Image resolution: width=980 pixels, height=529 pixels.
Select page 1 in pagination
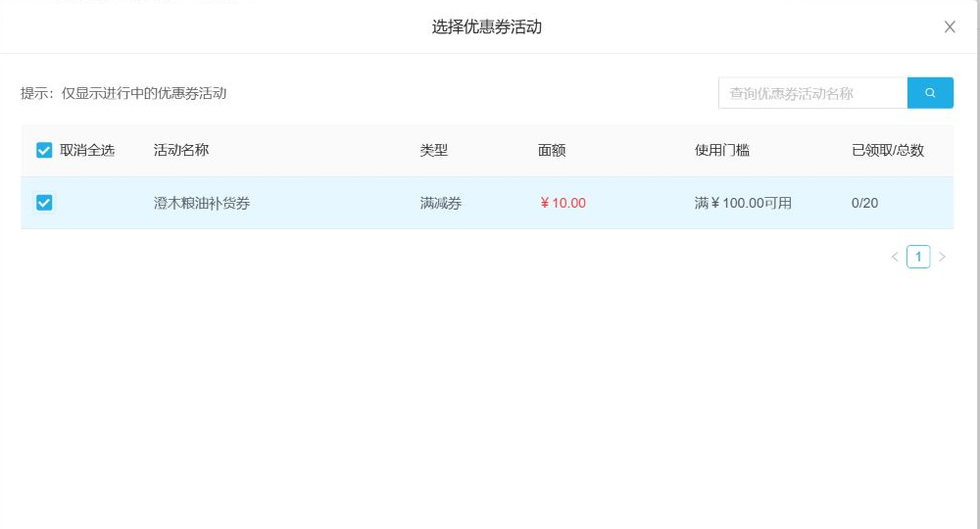point(918,257)
